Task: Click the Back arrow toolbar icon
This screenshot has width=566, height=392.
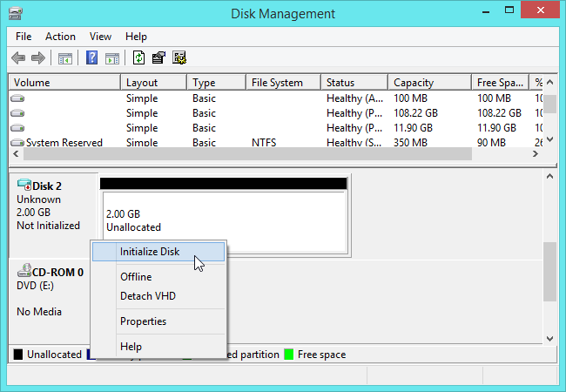Action: (18, 57)
